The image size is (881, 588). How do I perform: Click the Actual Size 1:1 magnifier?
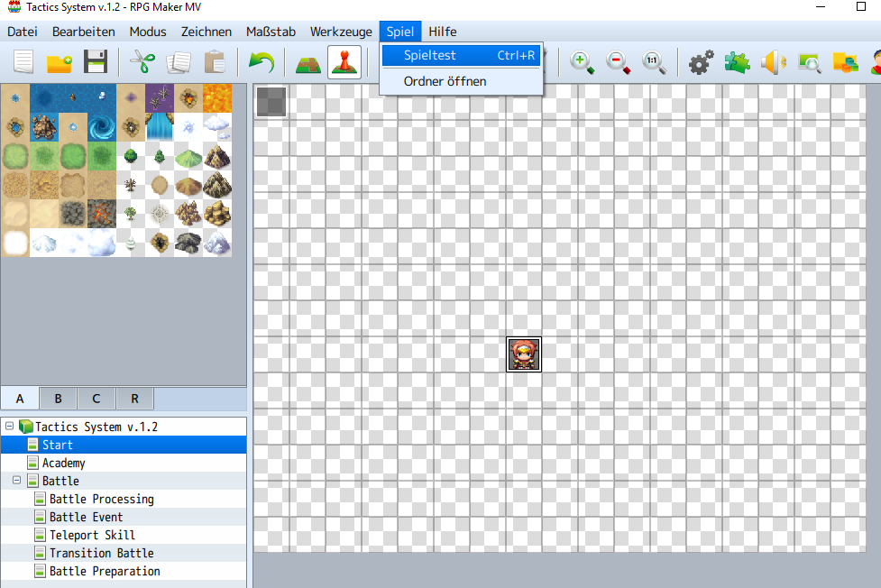coord(654,62)
